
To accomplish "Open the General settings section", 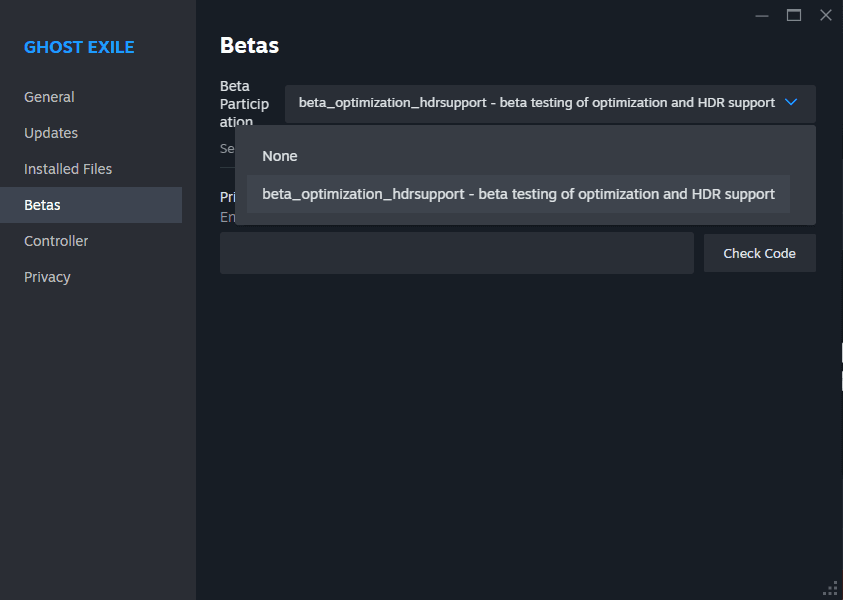I will click(49, 97).
